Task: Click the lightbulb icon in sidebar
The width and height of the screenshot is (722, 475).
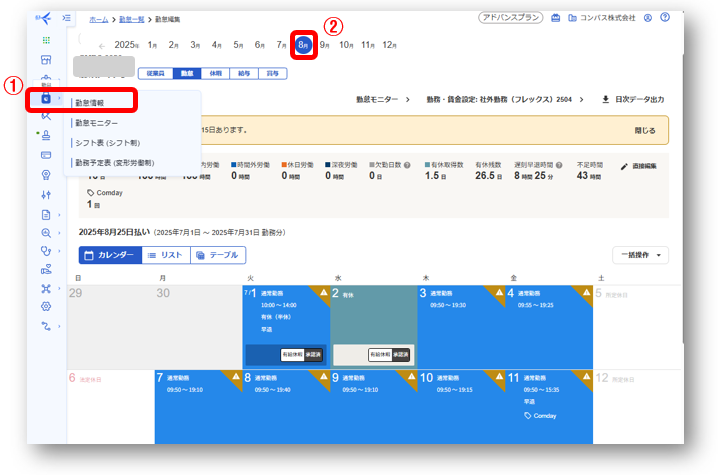Action: tap(46, 174)
